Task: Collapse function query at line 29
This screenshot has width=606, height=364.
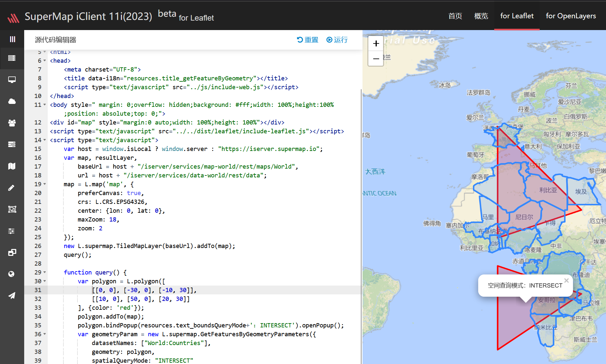Action: coord(45,273)
